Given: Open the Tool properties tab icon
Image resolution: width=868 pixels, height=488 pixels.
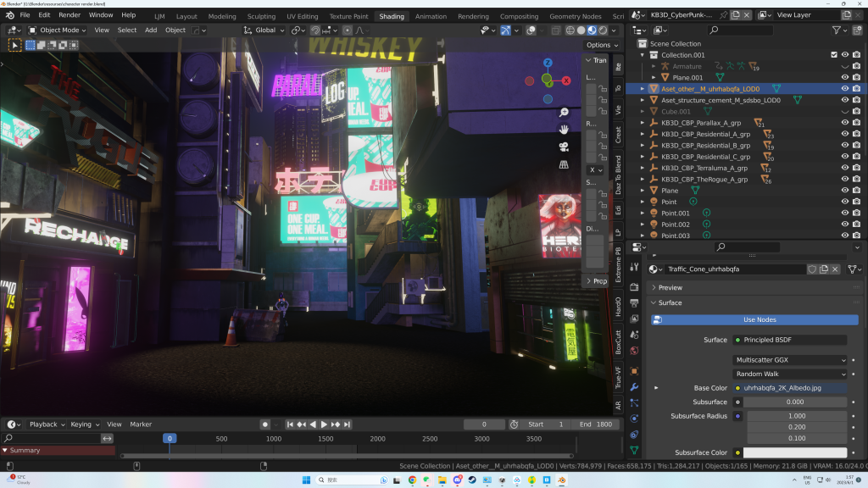Looking at the screenshot, I should (634, 267).
